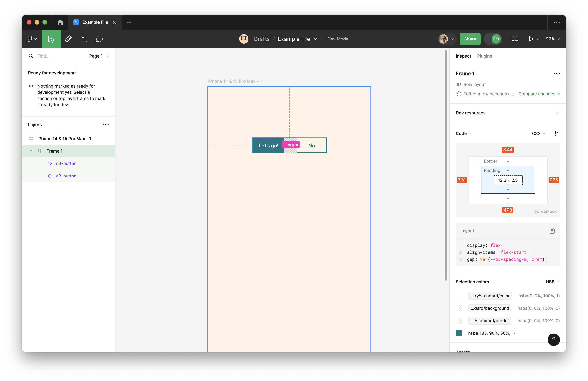
Task: Select the Measure ruler tool
Action: (68, 39)
